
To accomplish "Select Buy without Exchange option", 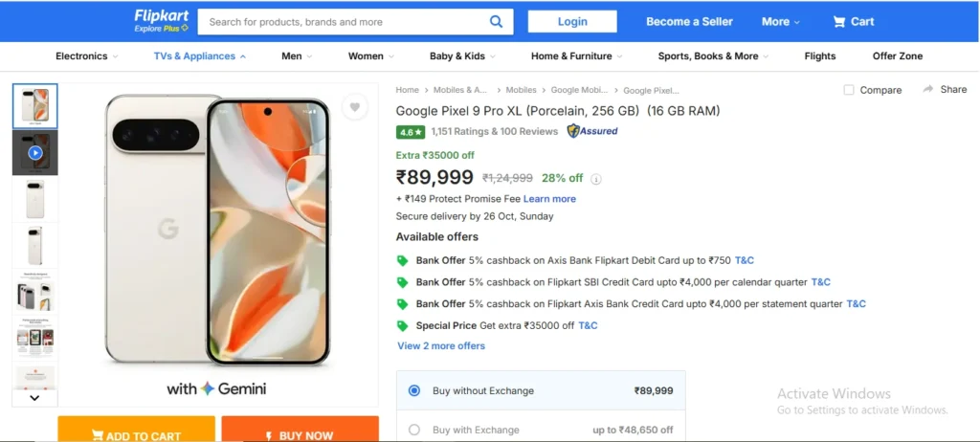I will [414, 390].
